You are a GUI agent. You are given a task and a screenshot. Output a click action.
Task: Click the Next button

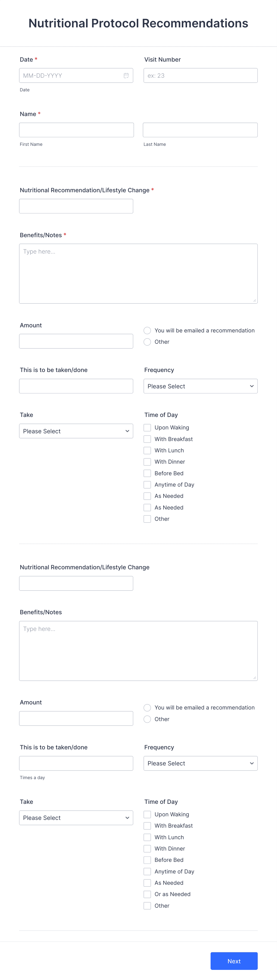234,961
